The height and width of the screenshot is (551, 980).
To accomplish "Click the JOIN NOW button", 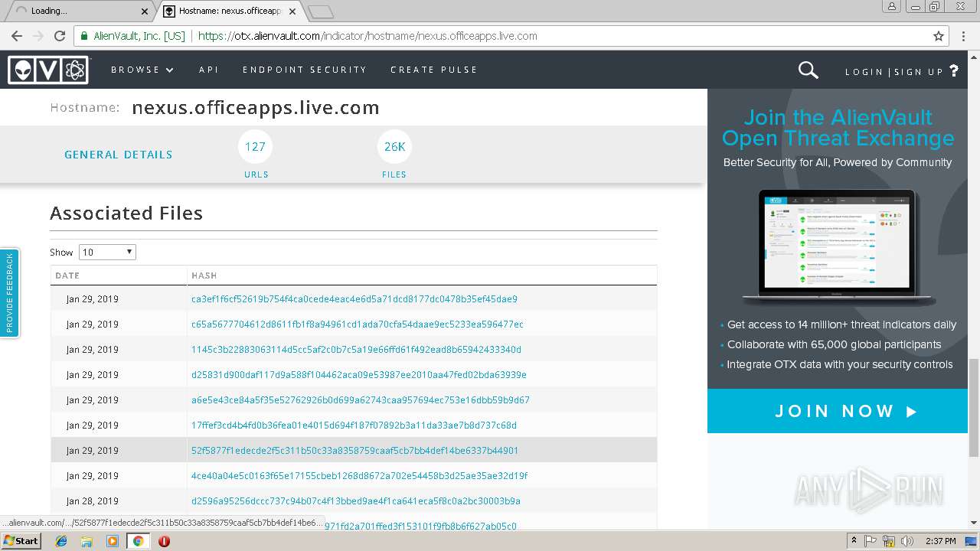I will pos(838,411).
